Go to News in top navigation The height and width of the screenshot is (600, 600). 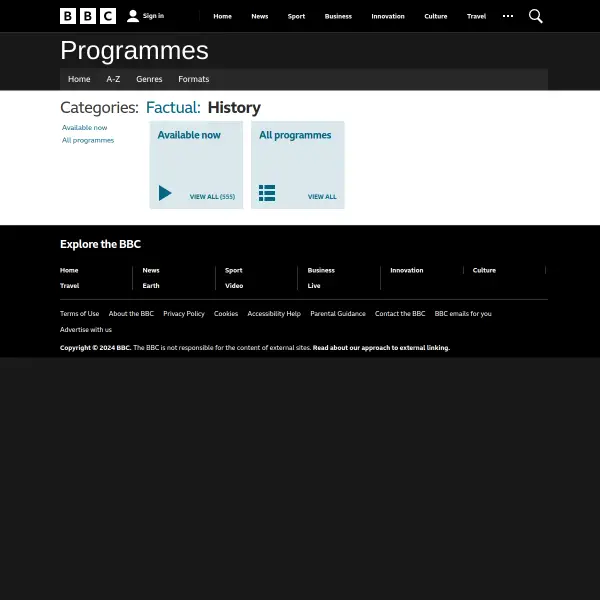point(259,16)
